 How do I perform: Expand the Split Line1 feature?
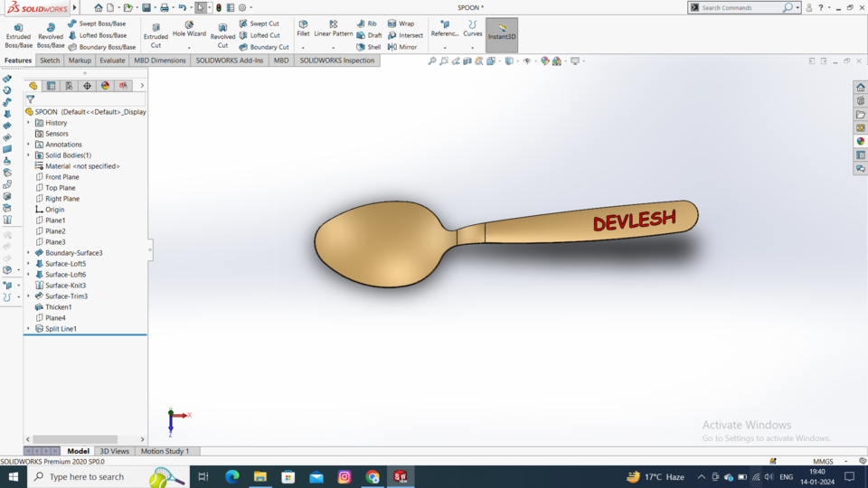pyautogui.click(x=29, y=329)
